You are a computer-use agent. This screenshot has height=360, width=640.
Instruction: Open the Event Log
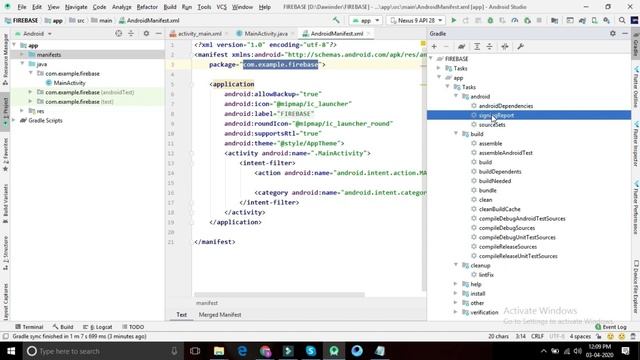tap(611, 327)
